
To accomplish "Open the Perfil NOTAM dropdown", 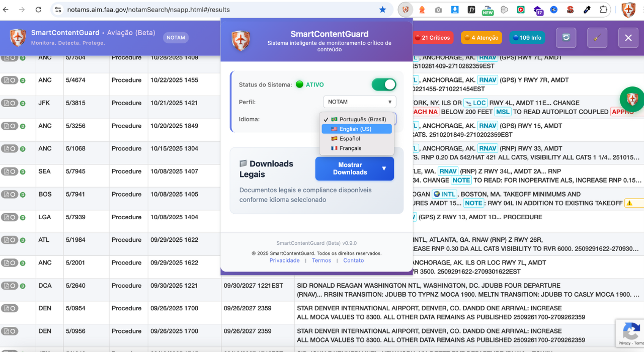I will click(x=359, y=102).
